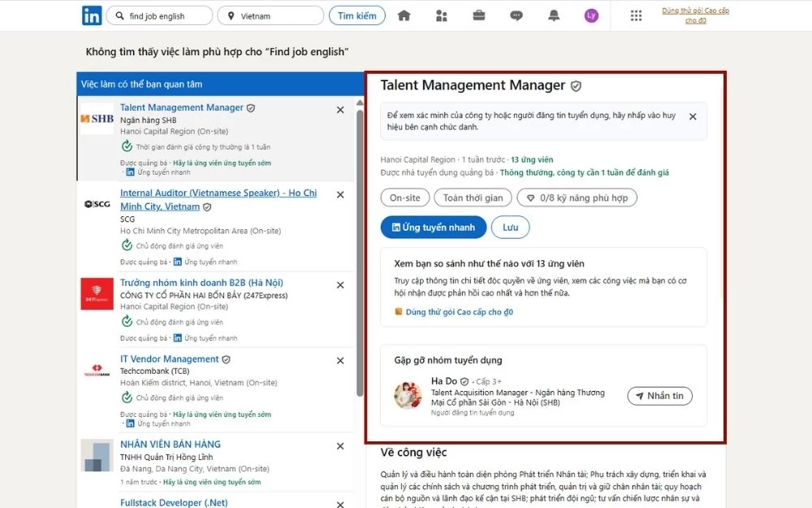The width and height of the screenshot is (812, 508).
Task: Message recruiter Ha Do via 'Nhắn tin'
Action: (659, 396)
